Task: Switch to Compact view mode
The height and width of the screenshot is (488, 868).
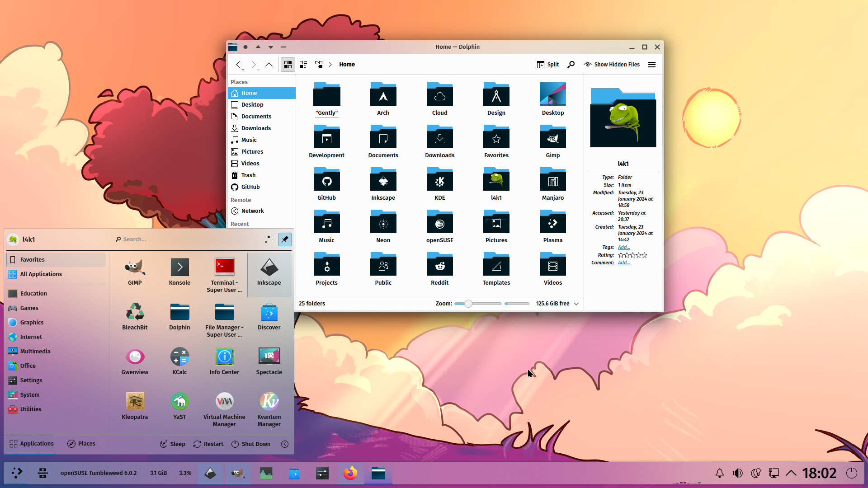Action: (x=303, y=65)
